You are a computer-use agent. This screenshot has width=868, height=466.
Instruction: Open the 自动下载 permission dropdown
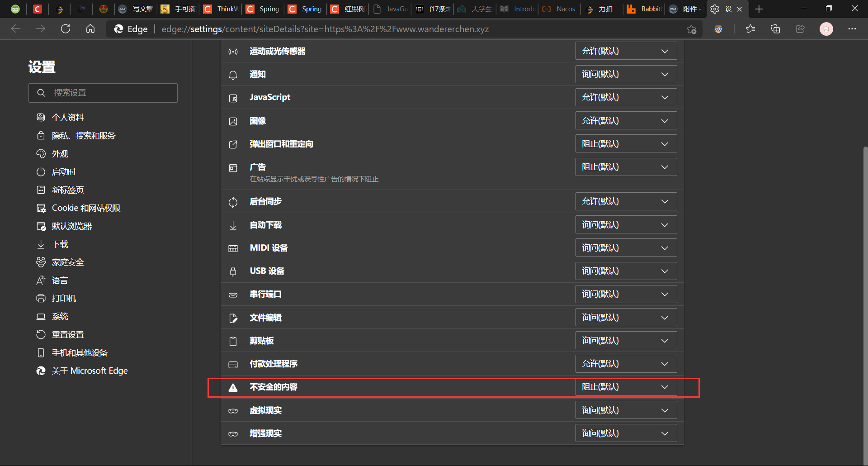(x=626, y=225)
